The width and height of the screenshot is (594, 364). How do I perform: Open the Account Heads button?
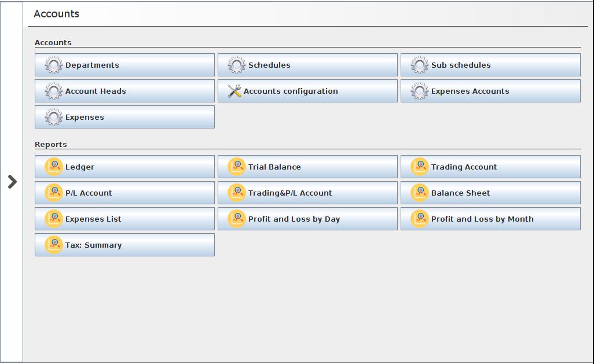point(124,91)
